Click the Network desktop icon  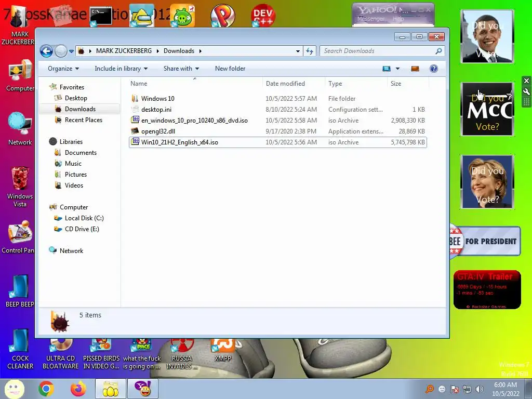[20, 129]
